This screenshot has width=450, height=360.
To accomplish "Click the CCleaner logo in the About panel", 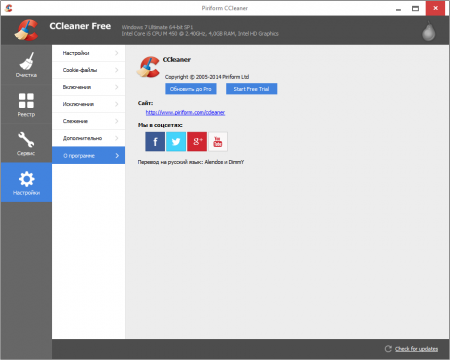I will coord(148,67).
